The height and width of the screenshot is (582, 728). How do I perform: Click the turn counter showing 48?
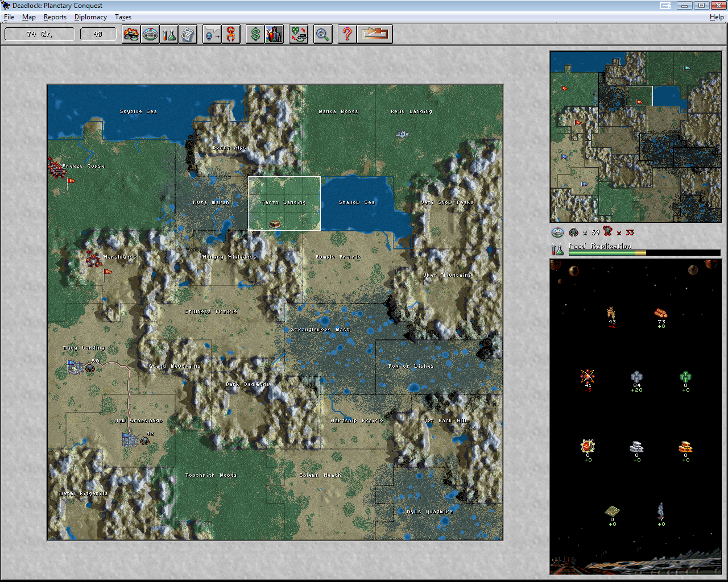tap(98, 34)
